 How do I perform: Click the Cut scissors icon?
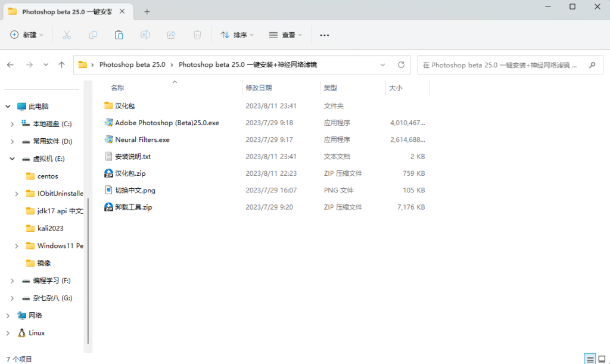(x=67, y=35)
